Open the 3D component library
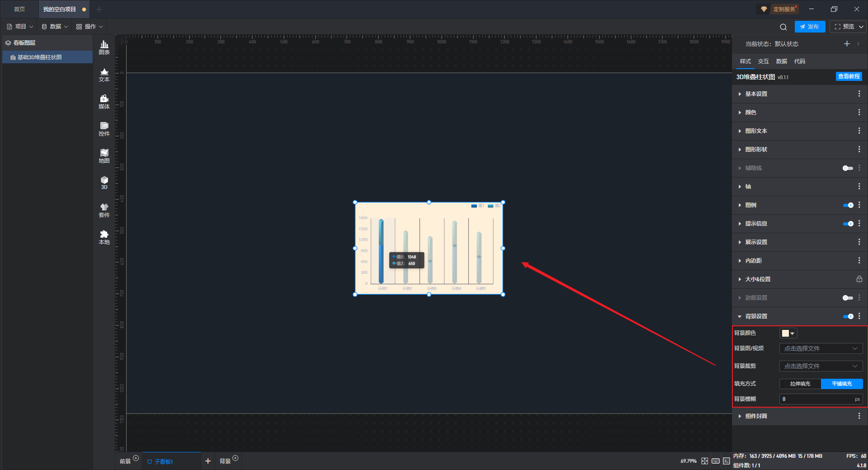This screenshot has width=868, height=470. tap(104, 183)
